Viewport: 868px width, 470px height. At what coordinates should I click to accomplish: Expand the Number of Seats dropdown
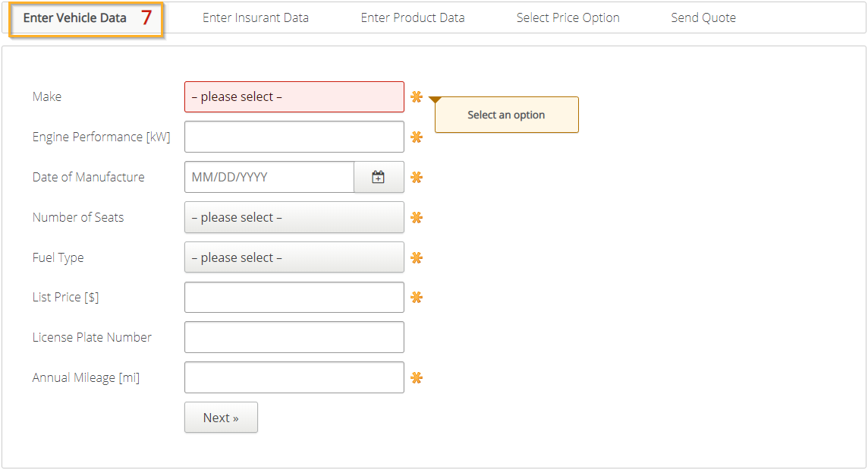(x=294, y=217)
